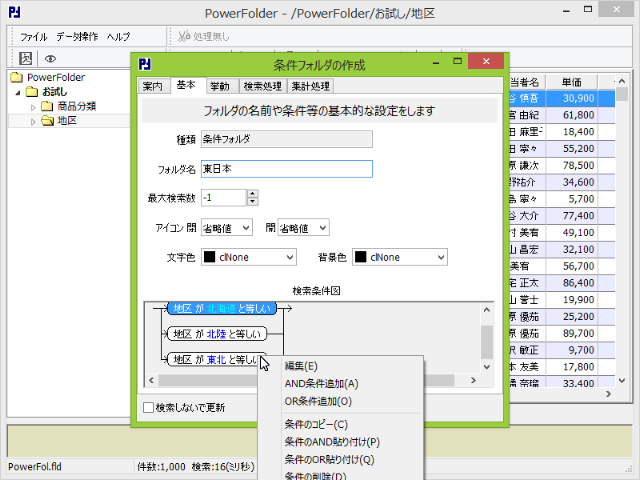The height and width of the screenshot is (480, 640).
Task: Click main table scroll up arrow
Action: pyautogui.click(x=622, y=81)
